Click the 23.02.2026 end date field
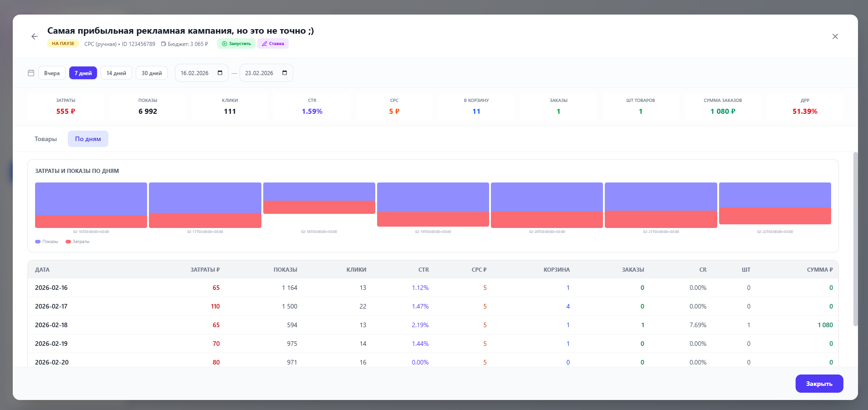Screen dimensions: 868x410 point(260,73)
